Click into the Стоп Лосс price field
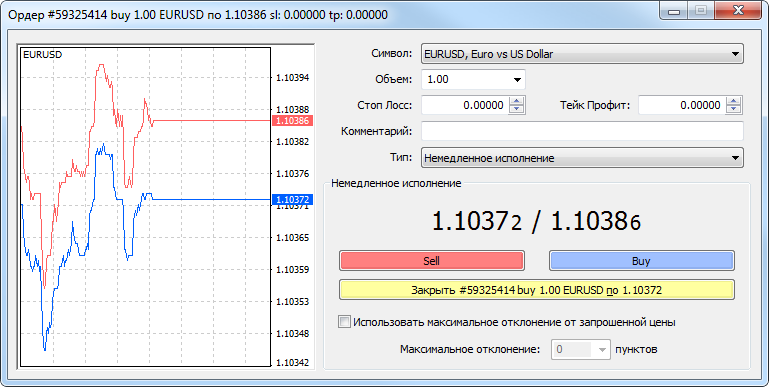Image resolution: width=769 pixels, height=387 pixels. pos(465,105)
